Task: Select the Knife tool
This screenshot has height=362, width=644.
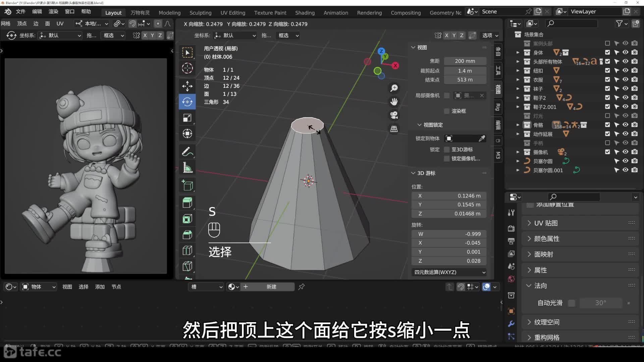Action: point(187,266)
